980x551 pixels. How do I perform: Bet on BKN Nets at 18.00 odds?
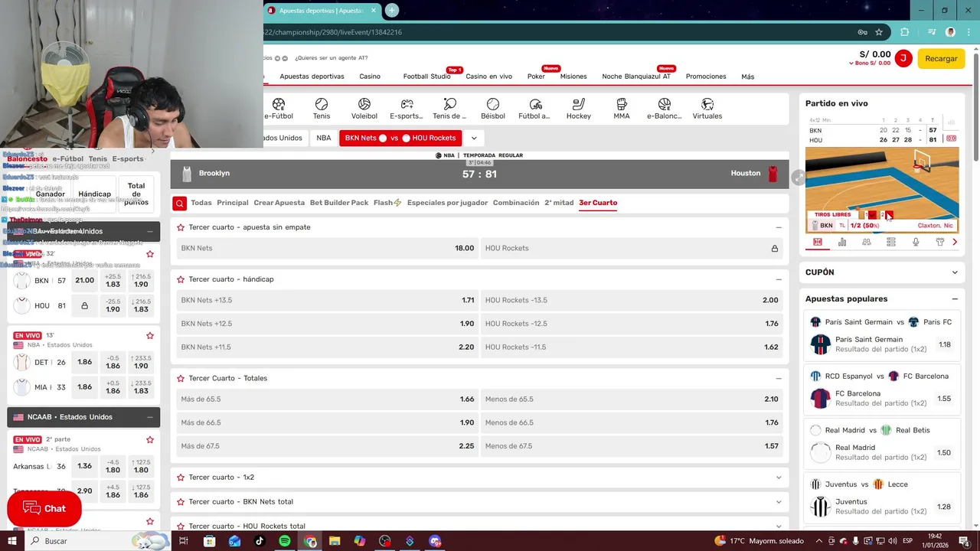(328, 248)
